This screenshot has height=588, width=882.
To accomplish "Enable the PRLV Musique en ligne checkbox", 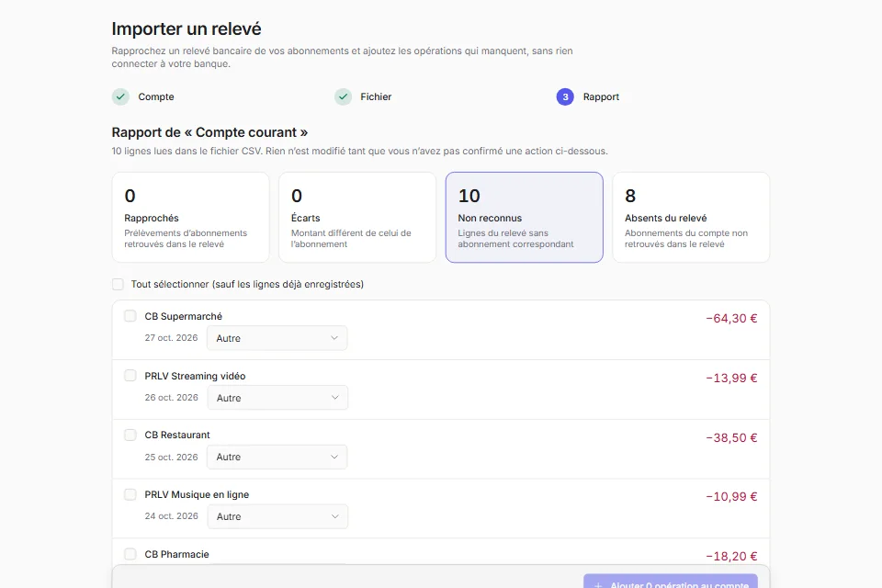I will (x=130, y=494).
